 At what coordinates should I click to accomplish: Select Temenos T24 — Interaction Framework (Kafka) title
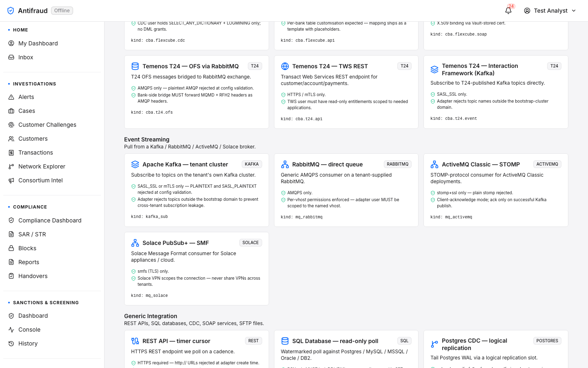pos(480,70)
